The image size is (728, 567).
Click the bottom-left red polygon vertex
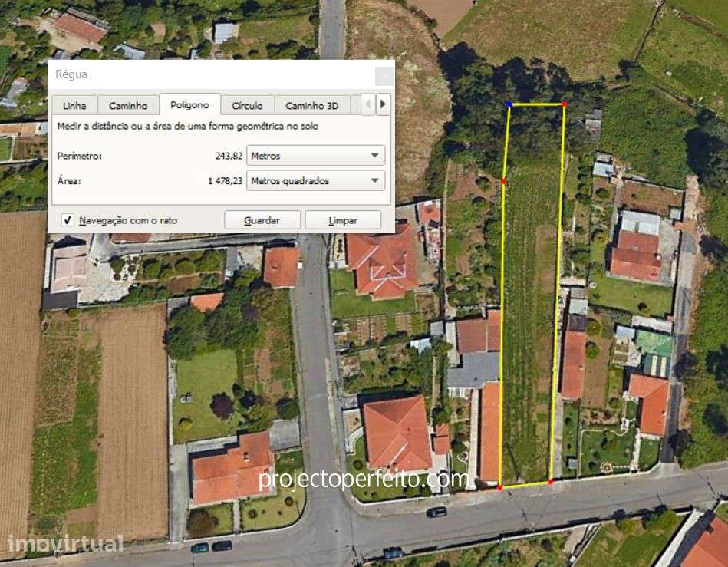(x=499, y=487)
